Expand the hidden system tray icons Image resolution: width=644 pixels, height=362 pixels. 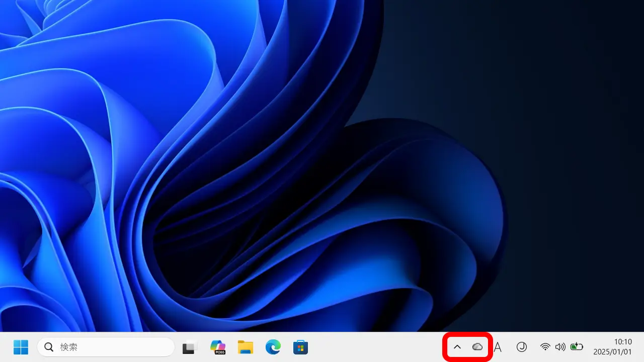tap(457, 347)
